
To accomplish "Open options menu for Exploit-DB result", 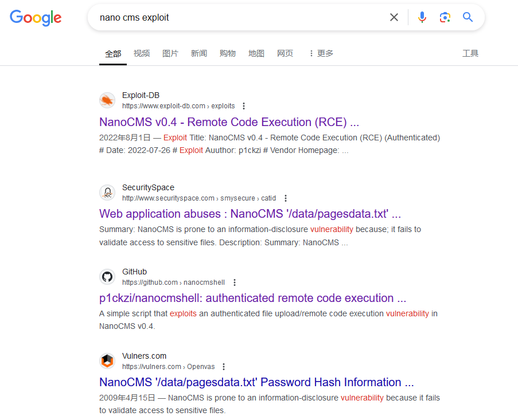I will 244,106.
